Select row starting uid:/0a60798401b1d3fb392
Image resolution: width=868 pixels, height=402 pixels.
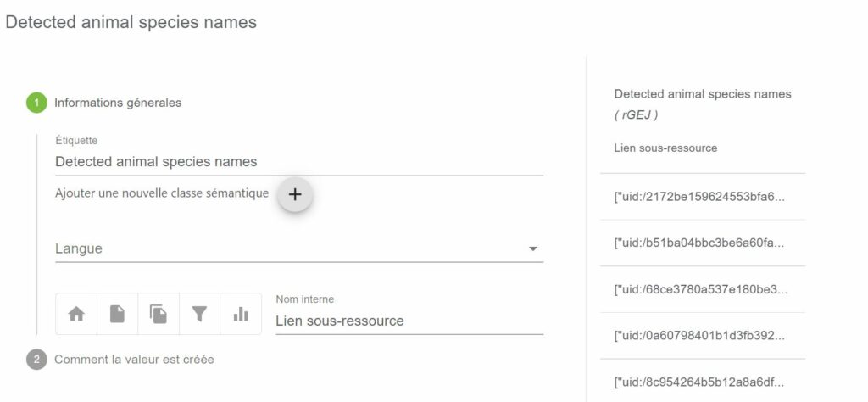[703, 336]
